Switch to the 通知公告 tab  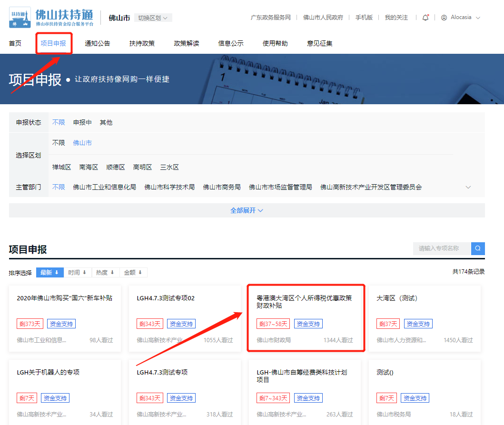pyautogui.click(x=97, y=43)
